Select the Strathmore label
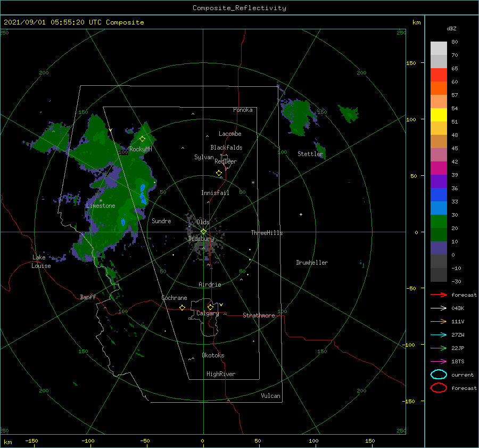 point(259,315)
